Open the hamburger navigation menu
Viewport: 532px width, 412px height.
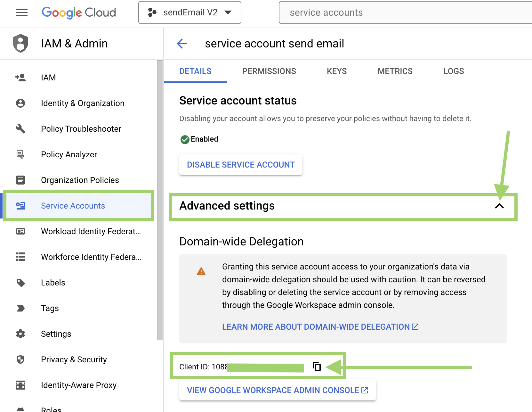point(22,12)
